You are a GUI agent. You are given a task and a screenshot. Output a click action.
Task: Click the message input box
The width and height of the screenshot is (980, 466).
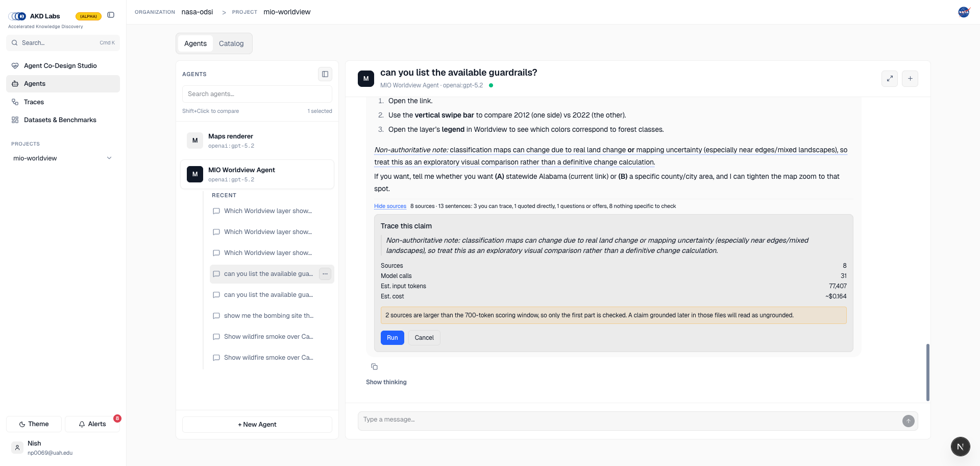(629, 421)
